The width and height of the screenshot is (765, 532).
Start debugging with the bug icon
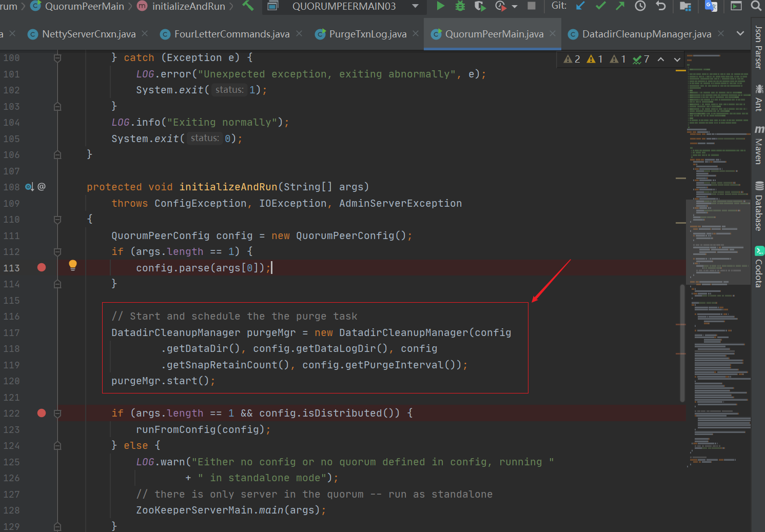460,6
